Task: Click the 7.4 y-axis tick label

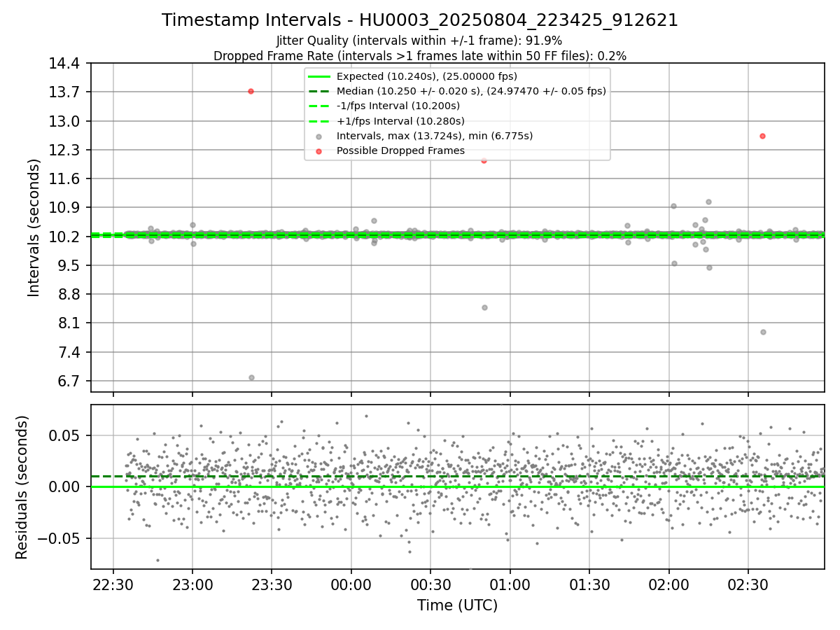Action: point(71,352)
